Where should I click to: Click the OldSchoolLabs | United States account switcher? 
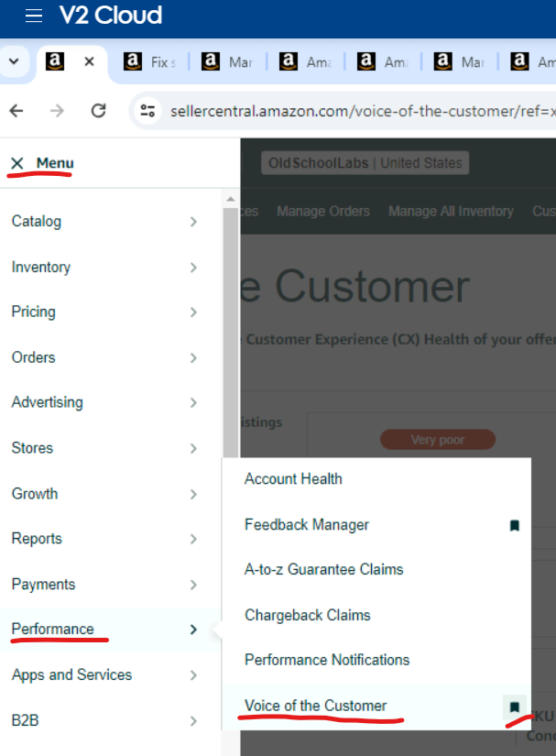pyautogui.click(x=365, y=163)
